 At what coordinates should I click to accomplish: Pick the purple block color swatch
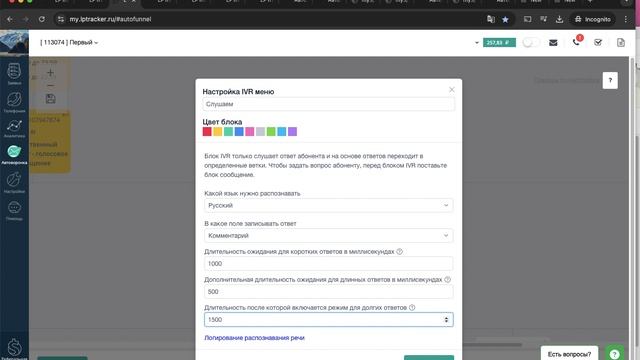292,131
